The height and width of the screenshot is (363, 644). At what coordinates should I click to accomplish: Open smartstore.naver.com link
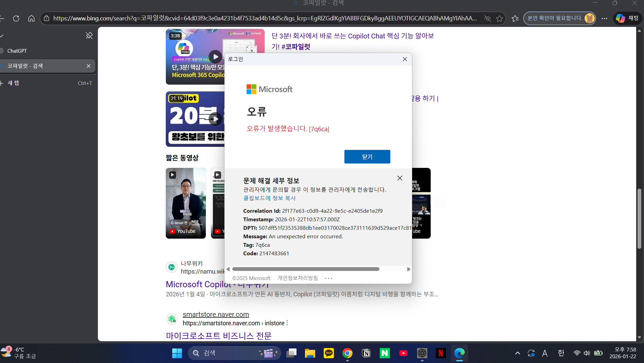tap(216, 314)
